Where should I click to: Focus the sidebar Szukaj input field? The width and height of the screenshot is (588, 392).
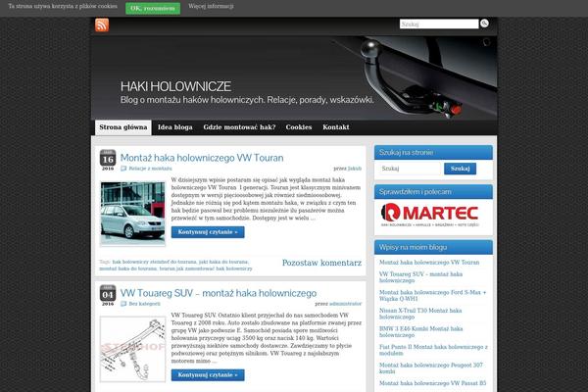coord(411,169)
